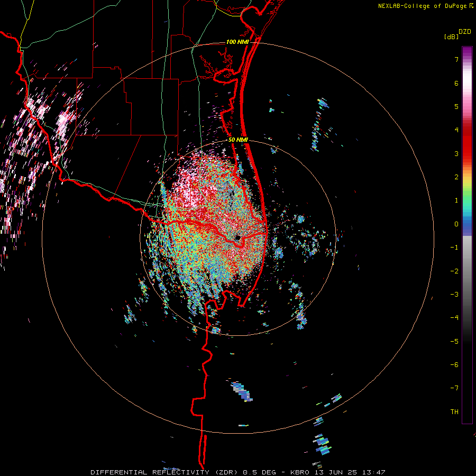
Task: Click the -1 value on the color scale
Action: coord(454,248)
